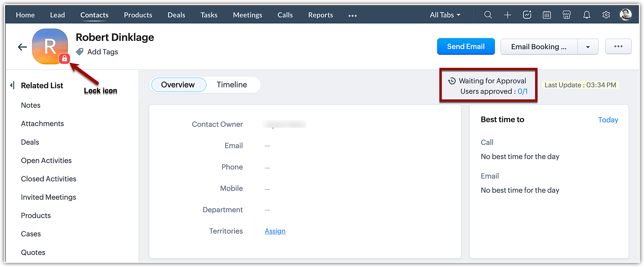This screenshot has height=267, width=644.
Task: Go to the Reports tab
Action: click(320, 15)
